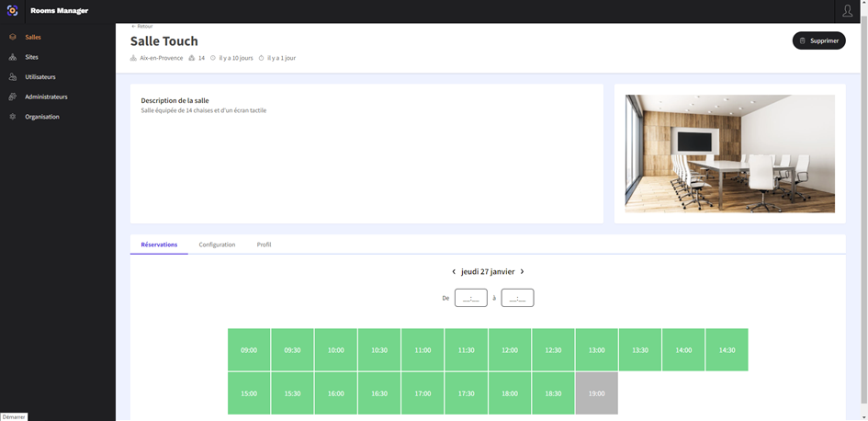Viewport: 868px width, 421px height.
Task: Go to next day with right chevron
Action: [523, 272]
